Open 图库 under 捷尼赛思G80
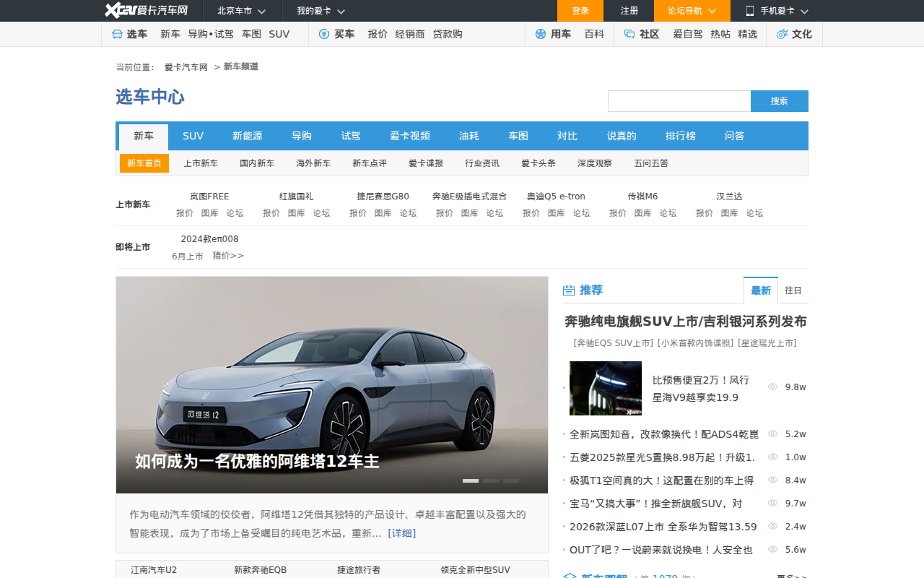This screenshot has height=578, width=924. coord(383,213)
